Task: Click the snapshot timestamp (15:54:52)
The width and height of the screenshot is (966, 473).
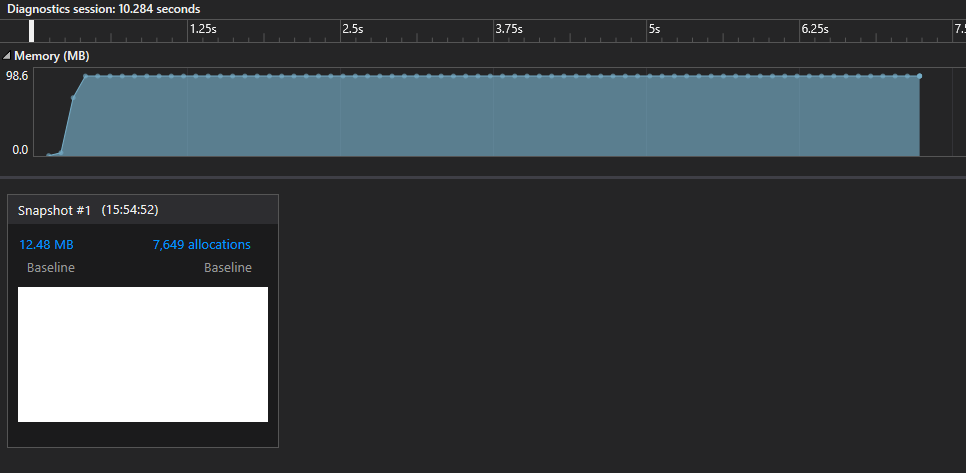Action: coord(130,210)
